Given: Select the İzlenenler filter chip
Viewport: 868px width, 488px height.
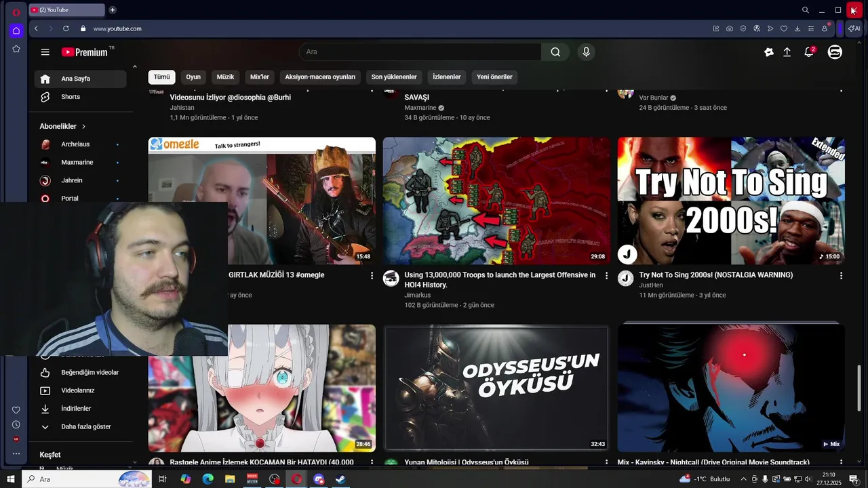Looking at the screenshot, I should pyautogui.click(x=447, y=77).
